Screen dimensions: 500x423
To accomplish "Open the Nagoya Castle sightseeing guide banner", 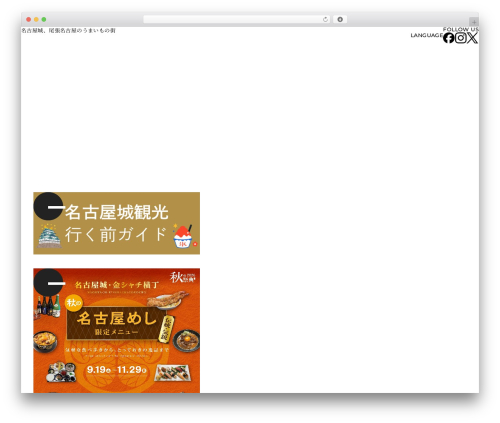I will 117,223.
